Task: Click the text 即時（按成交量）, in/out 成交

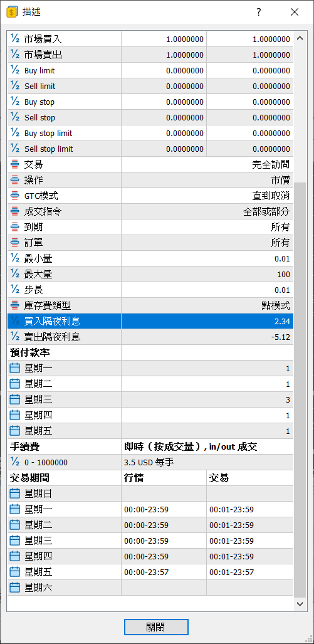Action: (191, 446)
